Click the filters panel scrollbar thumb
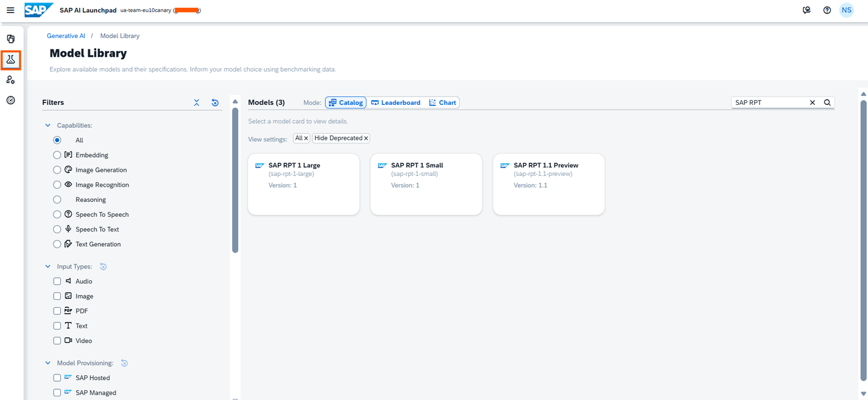Image resolution: width=868 pixels, height=400 pixels. click(x=235, y=181)
